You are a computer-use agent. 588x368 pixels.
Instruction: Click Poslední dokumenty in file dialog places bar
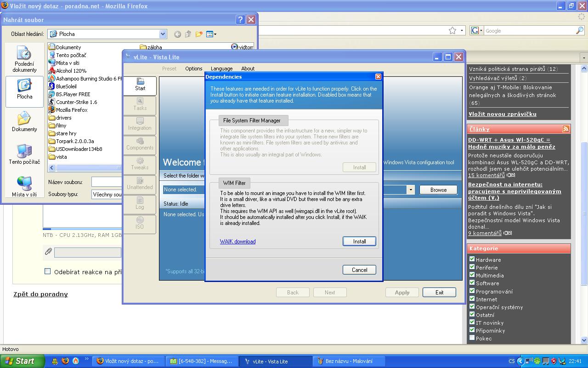pyautogui.click(x=24, y=60)
